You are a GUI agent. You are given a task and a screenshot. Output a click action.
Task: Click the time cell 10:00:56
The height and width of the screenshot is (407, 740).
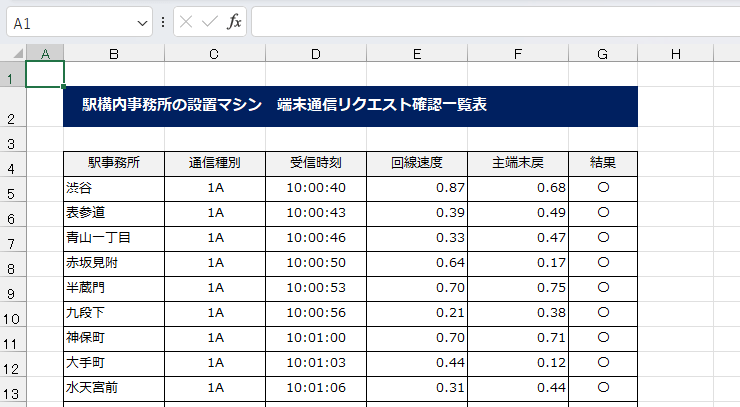(316, 314)
